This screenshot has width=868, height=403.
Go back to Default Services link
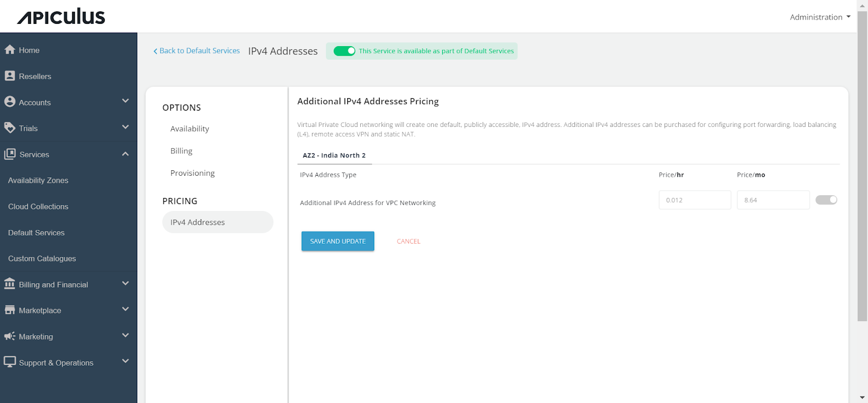click(x=196, y=51)
